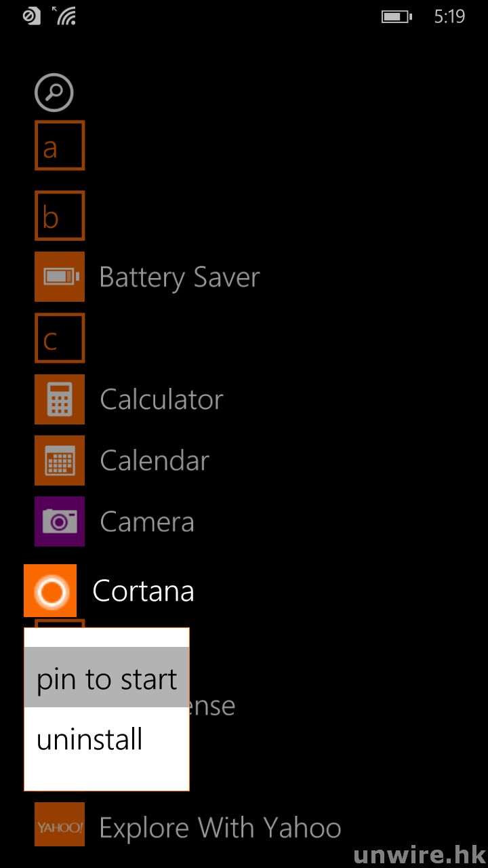Screen dimensions: 488x868
Task: Tap the letter 'c' group header
Action: coord(60,338)
